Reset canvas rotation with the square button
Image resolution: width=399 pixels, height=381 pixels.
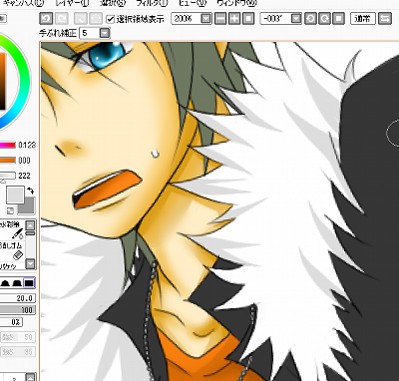[339, 18]
